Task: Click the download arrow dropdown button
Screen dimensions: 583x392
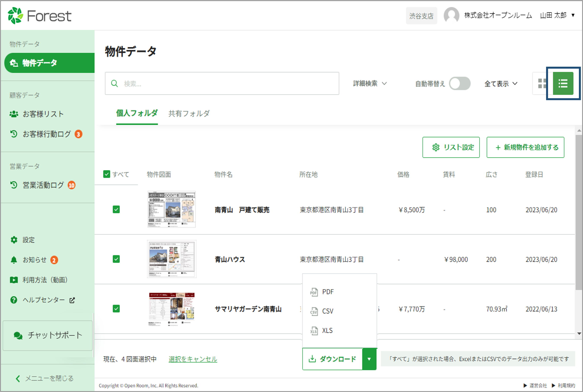Action: 369,359
